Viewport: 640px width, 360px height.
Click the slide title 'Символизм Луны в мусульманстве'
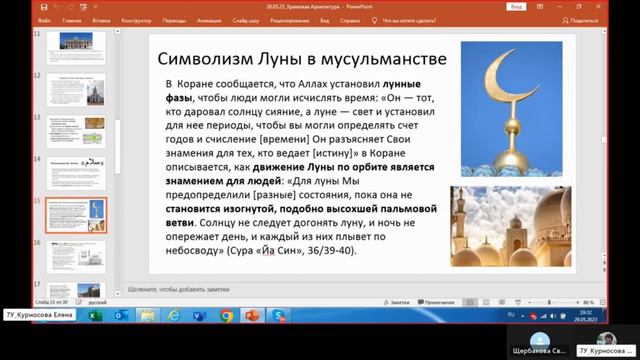(302, 59)
